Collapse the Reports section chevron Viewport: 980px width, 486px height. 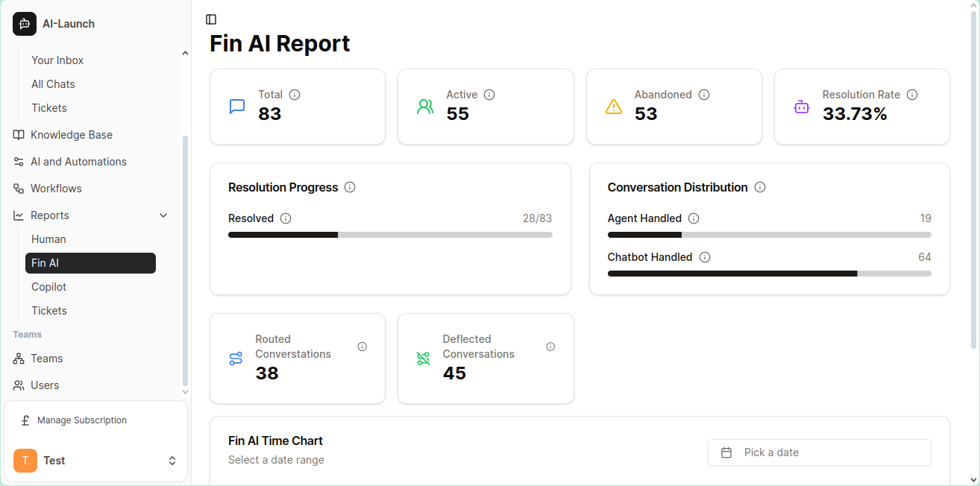163,215
